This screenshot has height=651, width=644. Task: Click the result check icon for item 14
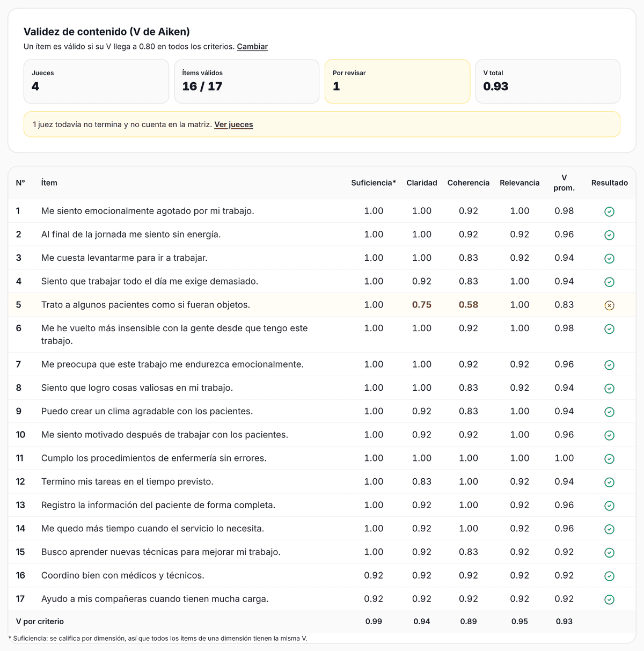(609, 529)
